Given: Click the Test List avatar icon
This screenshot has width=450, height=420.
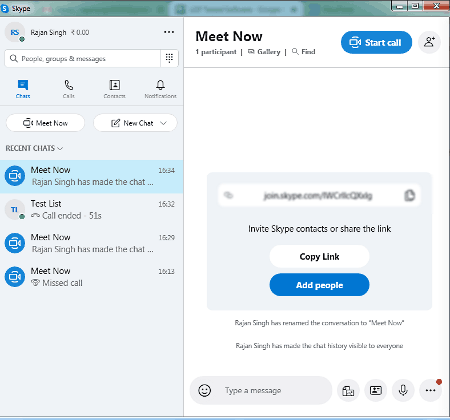Looking at the screenshot, I should coord(15,210).
